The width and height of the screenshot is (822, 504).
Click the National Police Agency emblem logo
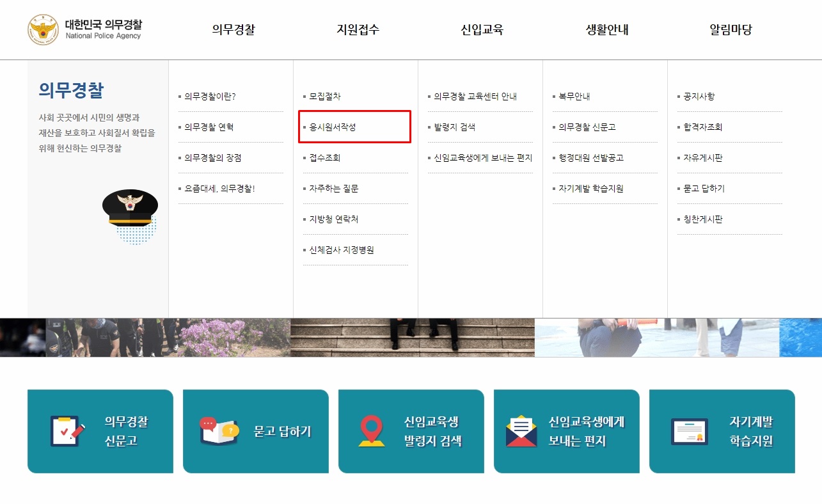click(43, 30)
